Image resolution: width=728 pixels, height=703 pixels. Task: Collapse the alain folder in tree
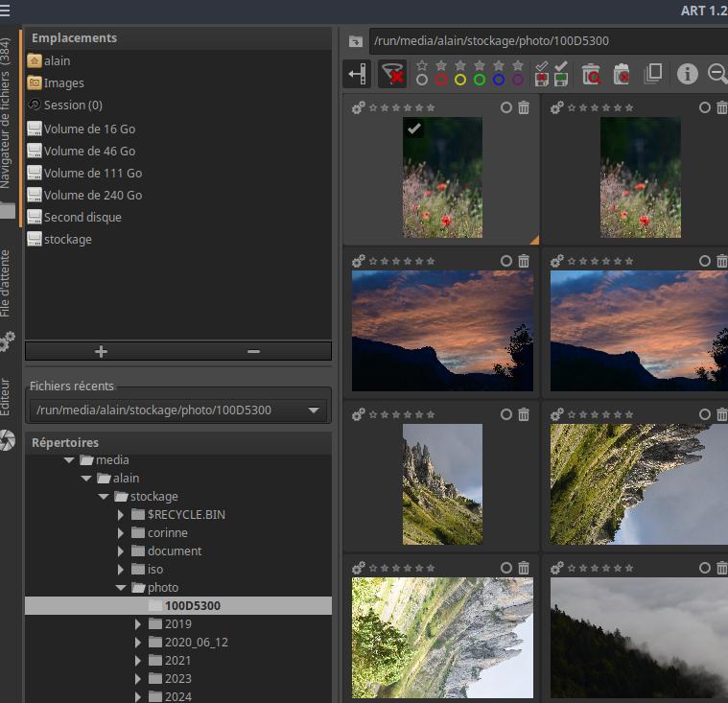coord(86,479)
